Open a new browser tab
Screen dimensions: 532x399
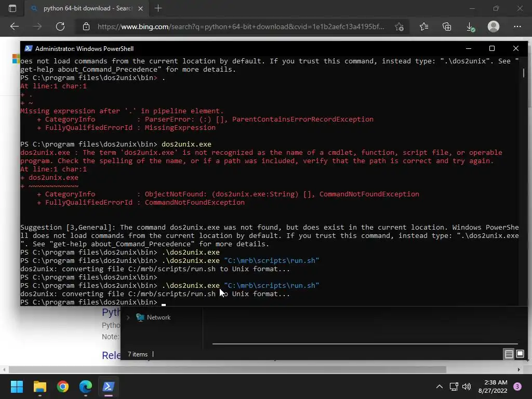(158, 8)
